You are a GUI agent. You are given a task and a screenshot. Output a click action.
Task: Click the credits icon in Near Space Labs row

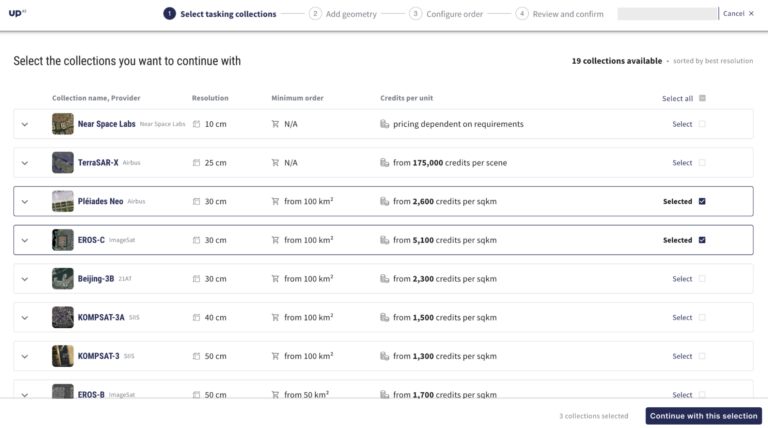pos(384,124)
